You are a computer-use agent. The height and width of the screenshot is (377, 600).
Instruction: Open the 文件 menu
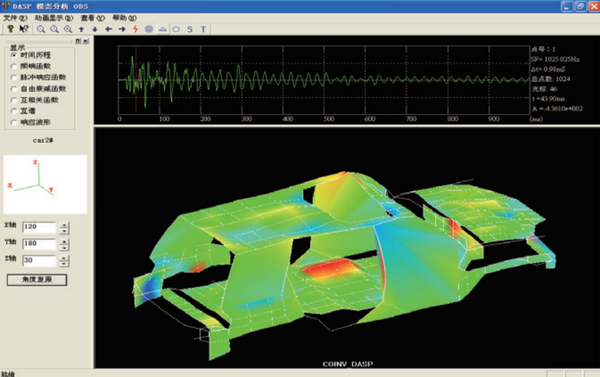coord(15,18)
